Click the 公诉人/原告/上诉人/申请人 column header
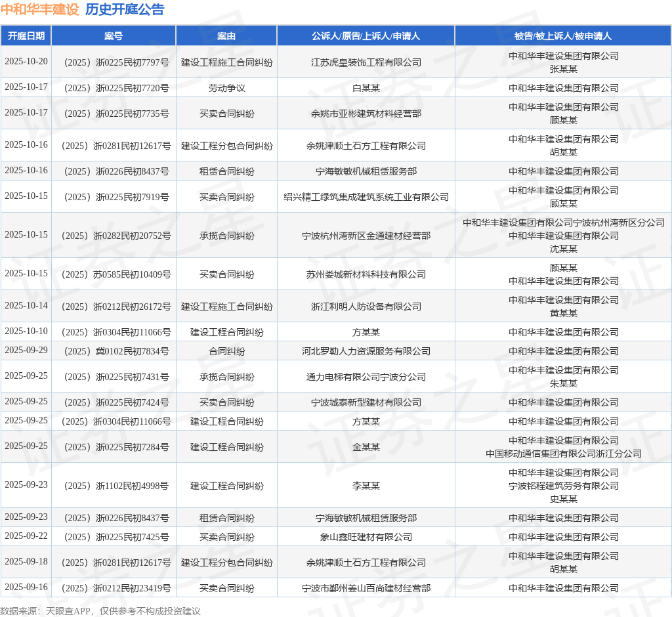This screenshot has width=672, height=617. click(x=366, y=36)
